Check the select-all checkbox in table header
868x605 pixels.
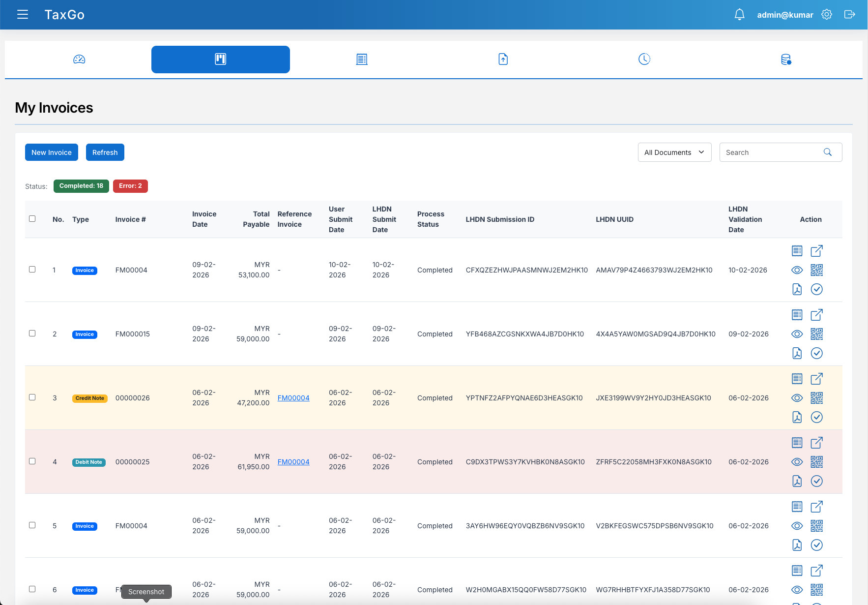32,218
